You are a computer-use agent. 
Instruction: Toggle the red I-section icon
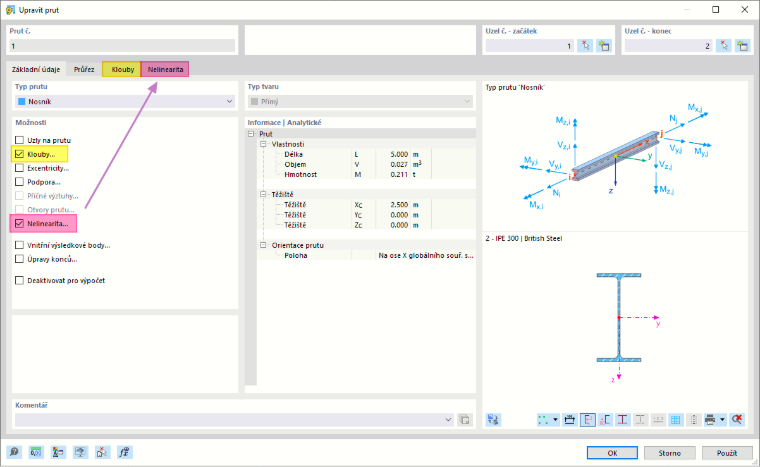pyautogui.click(x=623, y=419)
